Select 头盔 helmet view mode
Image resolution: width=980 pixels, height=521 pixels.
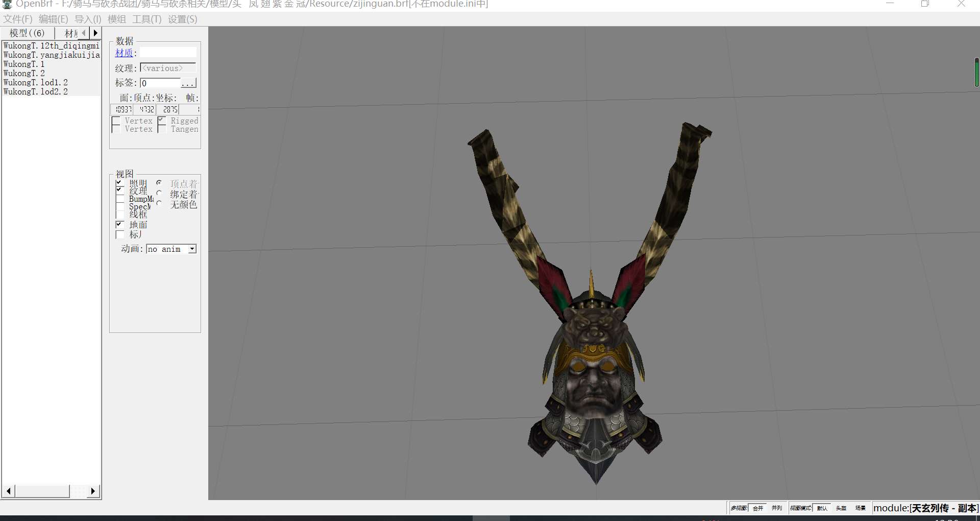(841, 508)
